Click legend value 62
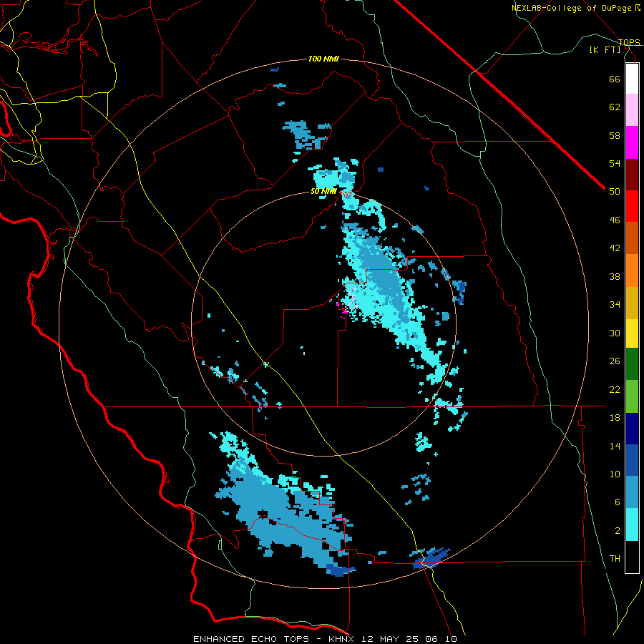 click(x=615, y=107)
